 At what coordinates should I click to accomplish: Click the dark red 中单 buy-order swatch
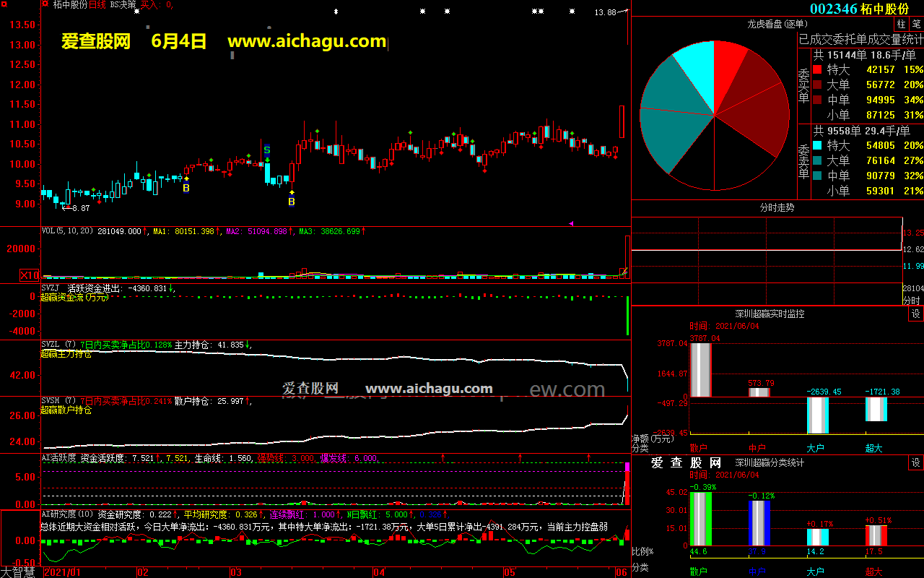point(817,100)
